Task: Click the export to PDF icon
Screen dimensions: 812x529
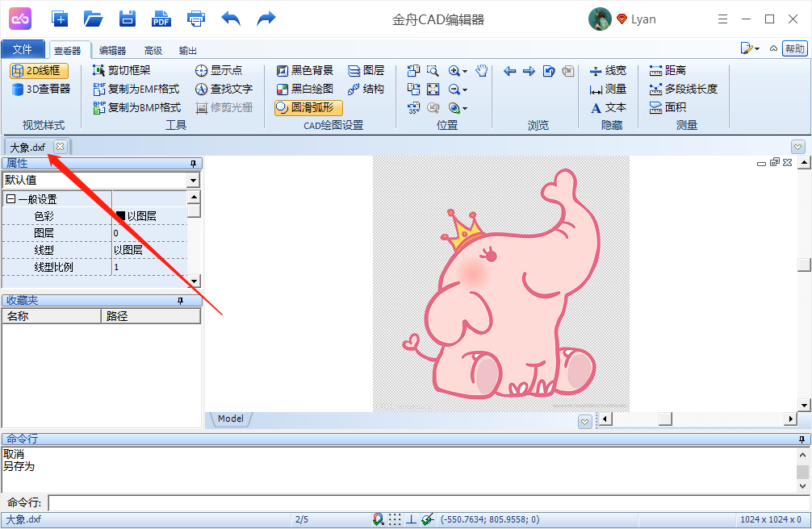Action: pyautogui.click(x=161, y=19)
